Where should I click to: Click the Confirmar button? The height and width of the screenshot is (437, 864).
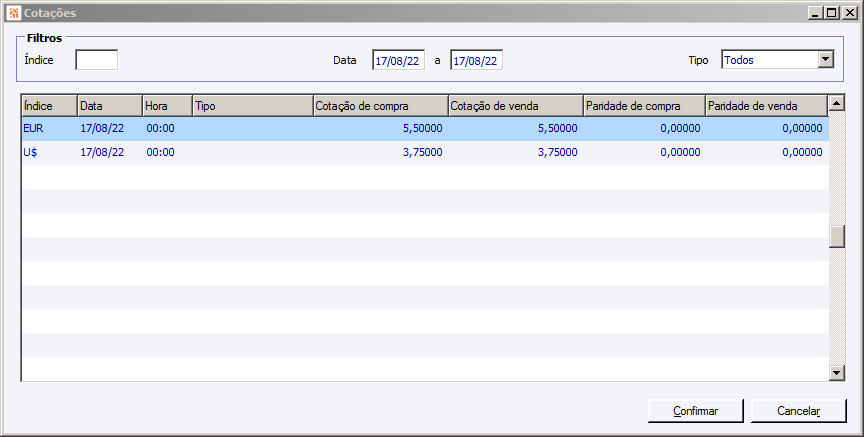695,411
